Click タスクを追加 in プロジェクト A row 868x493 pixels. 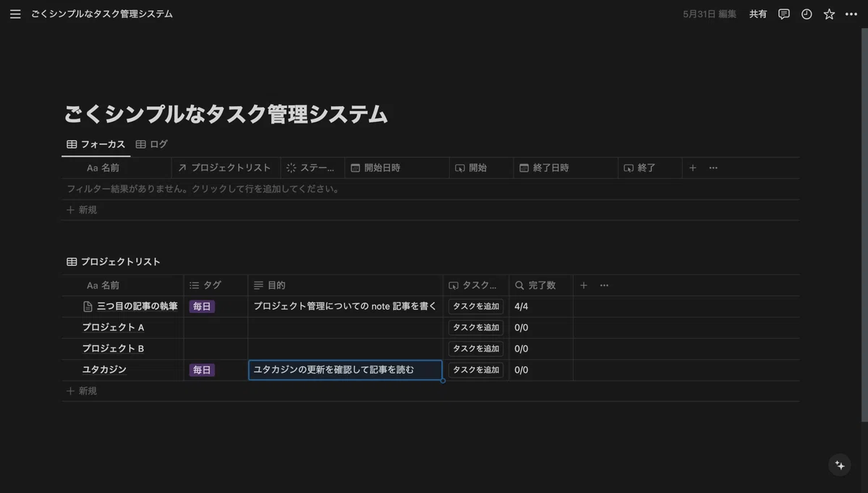point(476,327)
